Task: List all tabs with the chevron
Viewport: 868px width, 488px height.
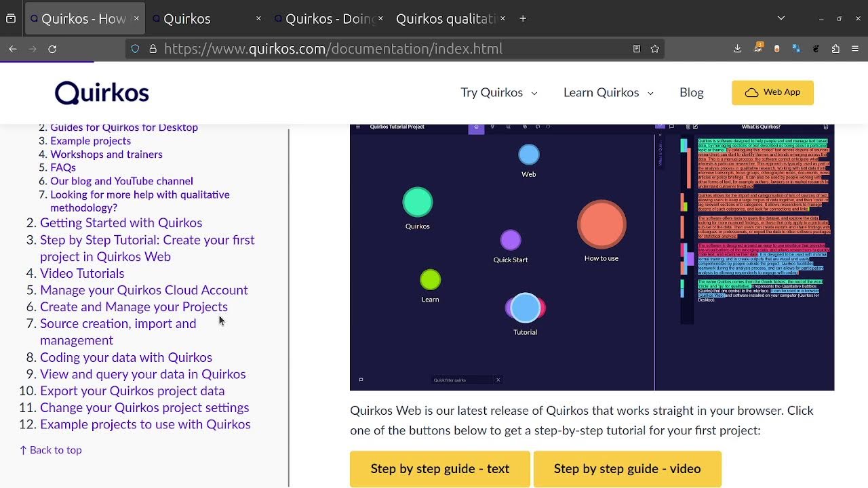Action: [x=781, y=18]
